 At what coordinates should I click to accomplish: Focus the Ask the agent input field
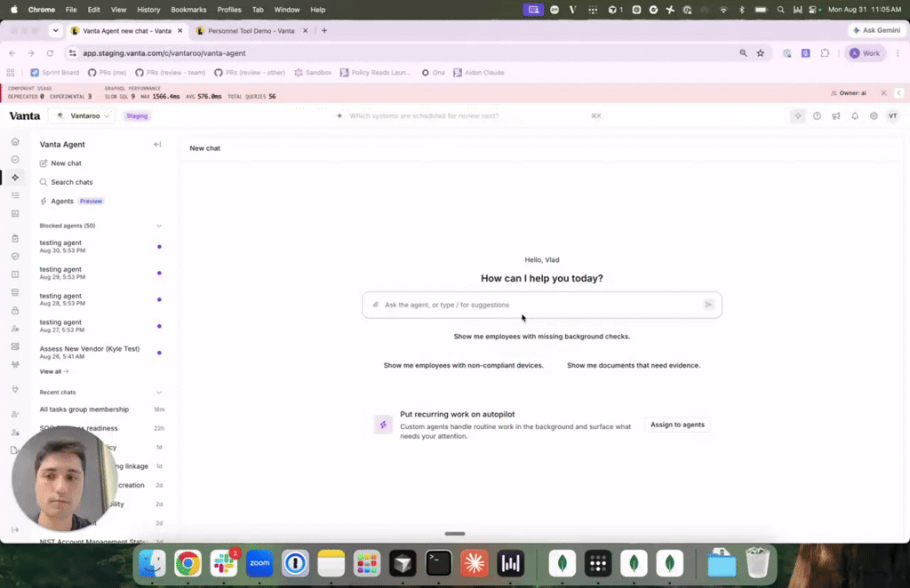pyautogui.click(x=541, y=305)
